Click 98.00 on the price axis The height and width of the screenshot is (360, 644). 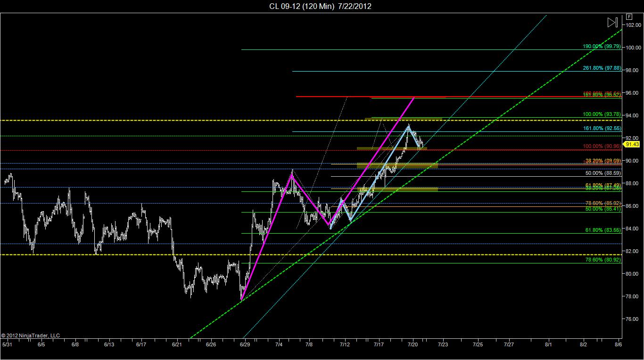633,70
